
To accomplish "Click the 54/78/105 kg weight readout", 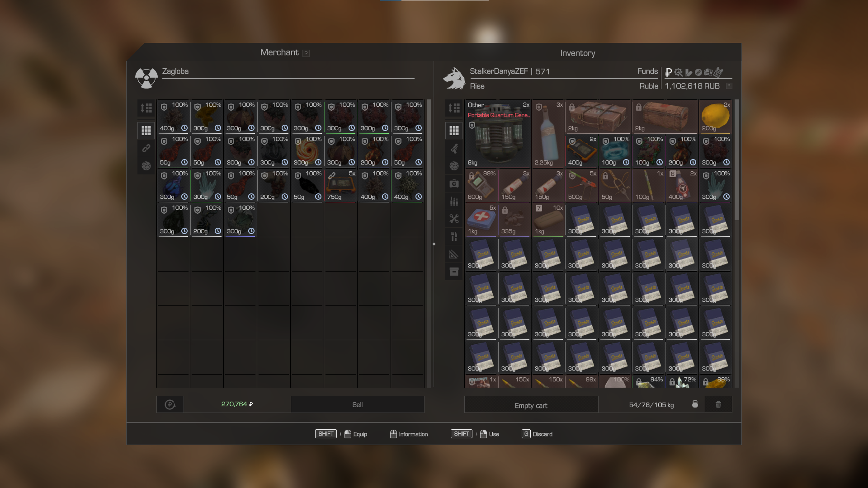I will 651,405.
